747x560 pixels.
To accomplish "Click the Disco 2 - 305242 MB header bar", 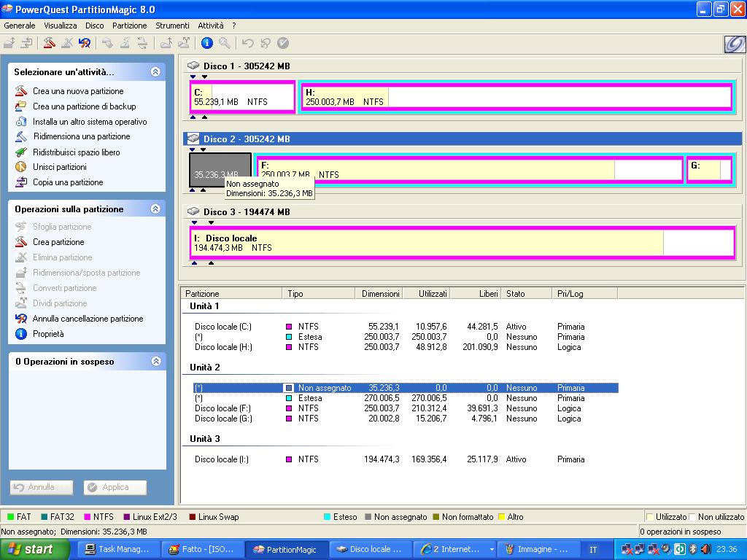I will tap(462, 139).
